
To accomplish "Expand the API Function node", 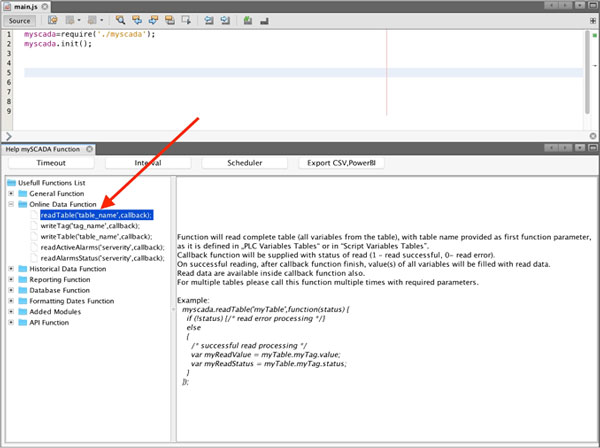I will pyautogui.click(x=11, y=322).
